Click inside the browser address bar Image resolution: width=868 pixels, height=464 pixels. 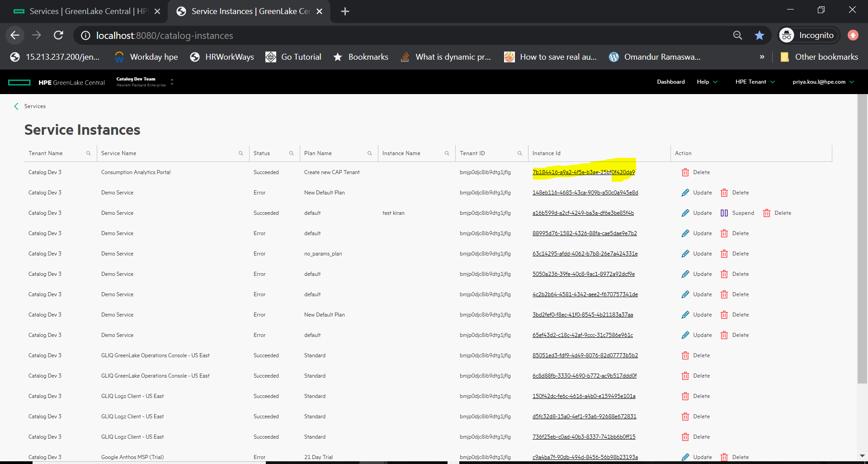coord(316,35)
